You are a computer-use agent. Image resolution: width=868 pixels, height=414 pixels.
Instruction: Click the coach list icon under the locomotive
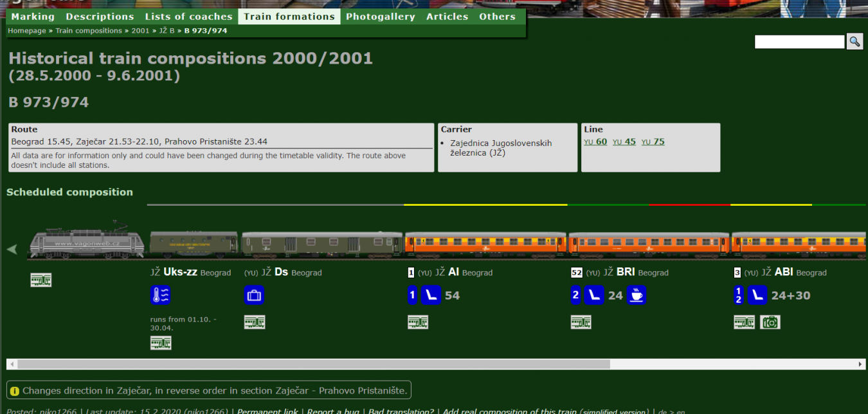[41, 280]
